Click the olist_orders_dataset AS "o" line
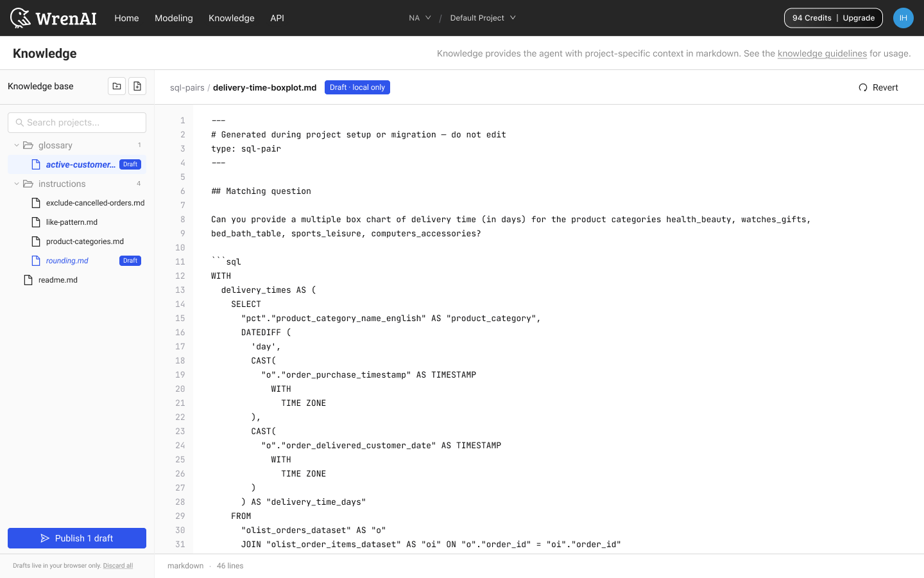 pyautogui.click(x=314, y=530)
